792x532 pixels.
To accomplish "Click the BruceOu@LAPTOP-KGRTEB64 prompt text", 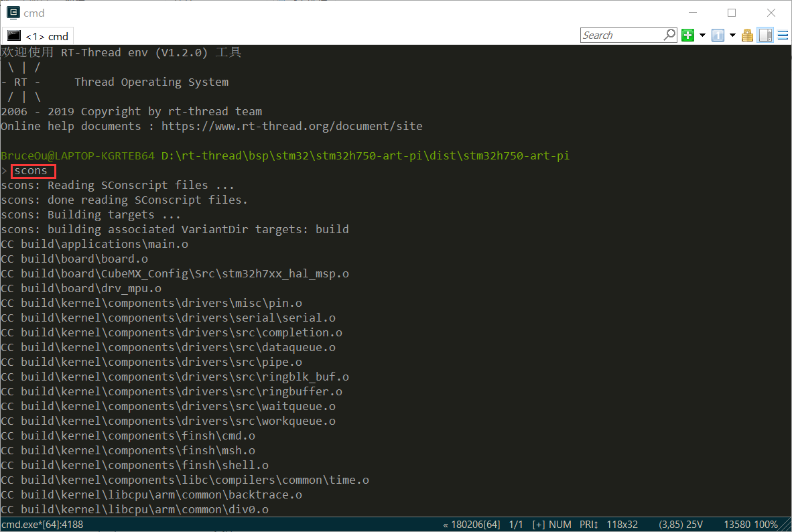I will coord(78,155).
